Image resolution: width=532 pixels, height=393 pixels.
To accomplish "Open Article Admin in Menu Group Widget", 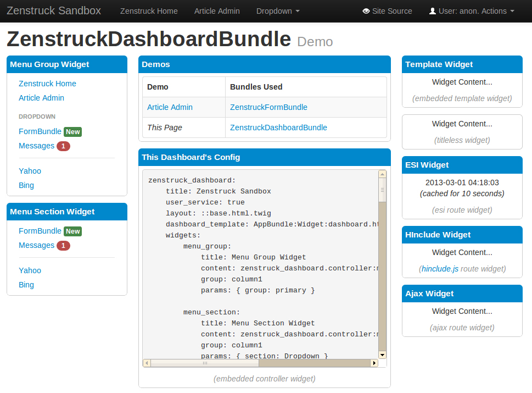I will click(41, 98).
